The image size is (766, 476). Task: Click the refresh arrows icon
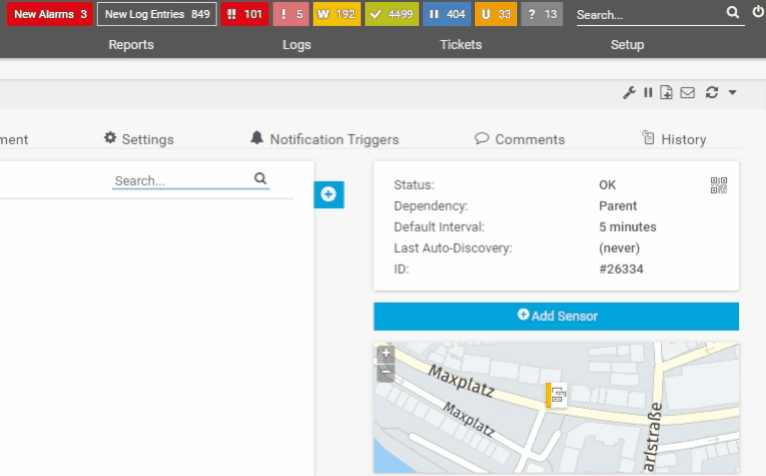712,93
